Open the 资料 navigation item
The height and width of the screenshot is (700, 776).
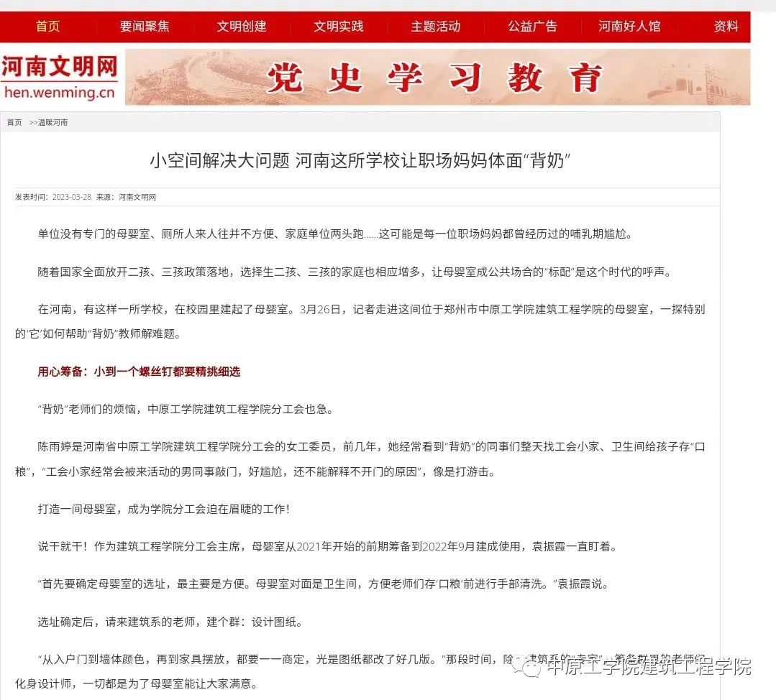726,27
